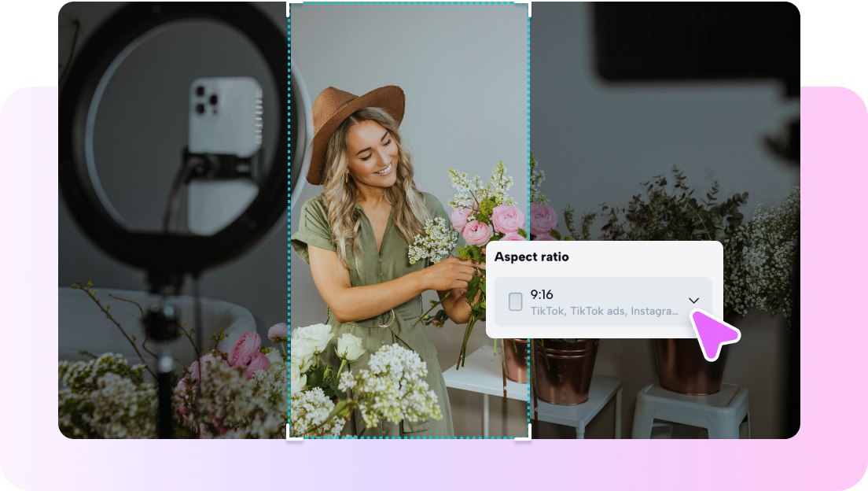Click the 9:16 portrait rectangle icon

pyautogui.click(x=516, y=300)
